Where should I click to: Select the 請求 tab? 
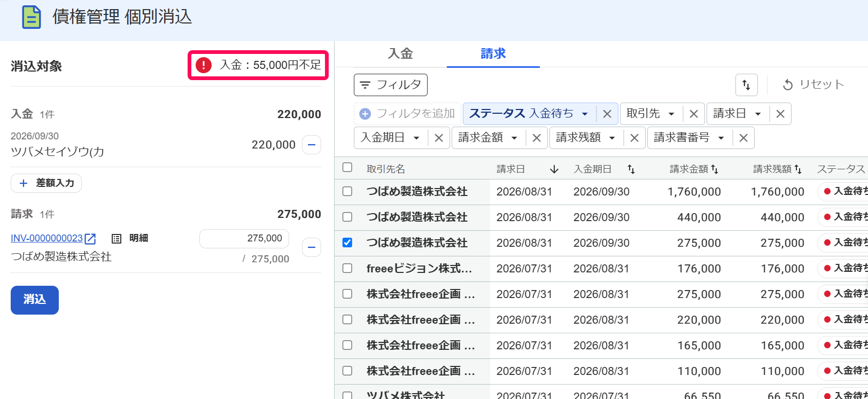[x=493, y=54]
